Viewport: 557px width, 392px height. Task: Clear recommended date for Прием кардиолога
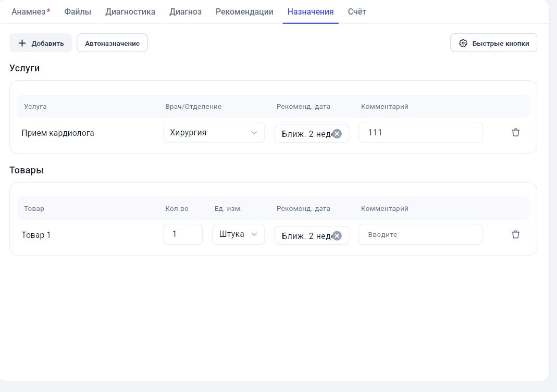pyautogui.click(x=337, y=133)
